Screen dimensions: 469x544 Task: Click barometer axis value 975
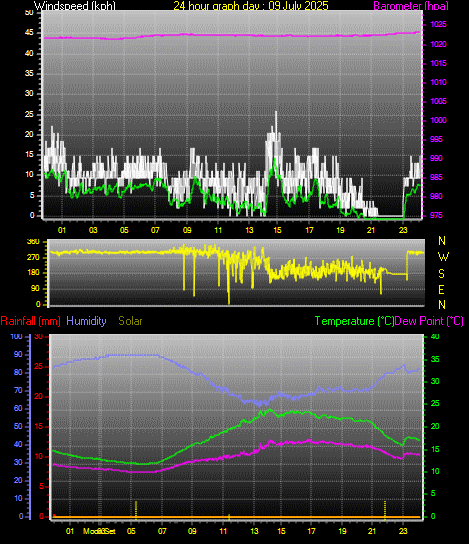(436, 215)
